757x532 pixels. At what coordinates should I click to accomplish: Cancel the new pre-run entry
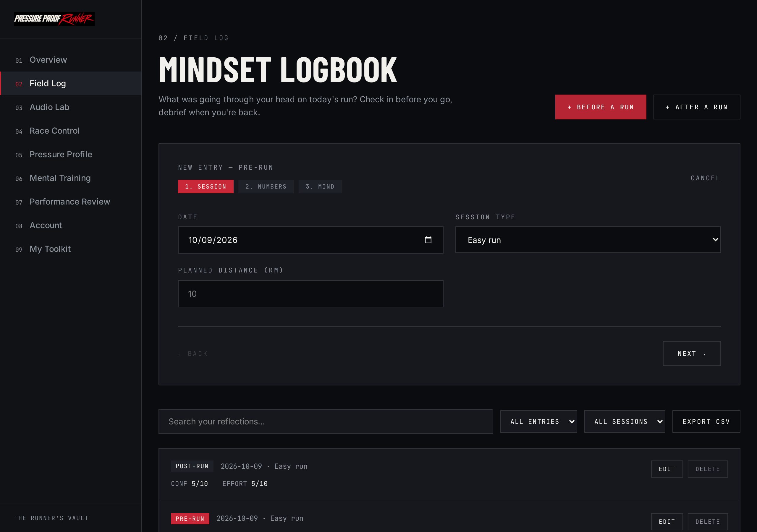706,178
